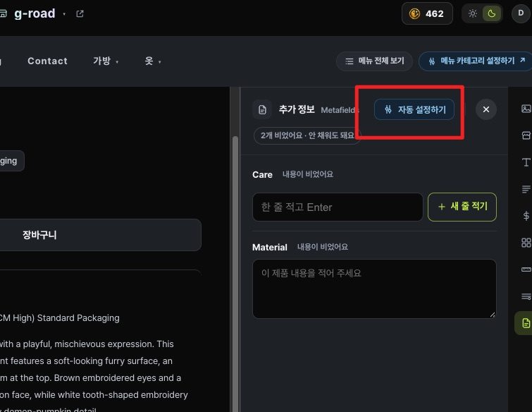
Task: Select the highlighted metafield document icon
Action: [x=525, y=323]
